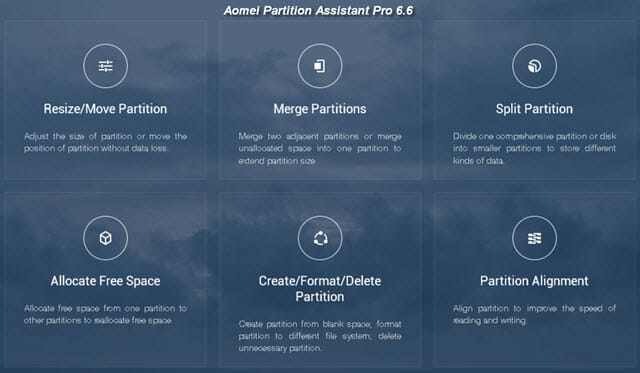Click the Allocate Free Space cube icon
640x373 pixels.
[105, 238]
